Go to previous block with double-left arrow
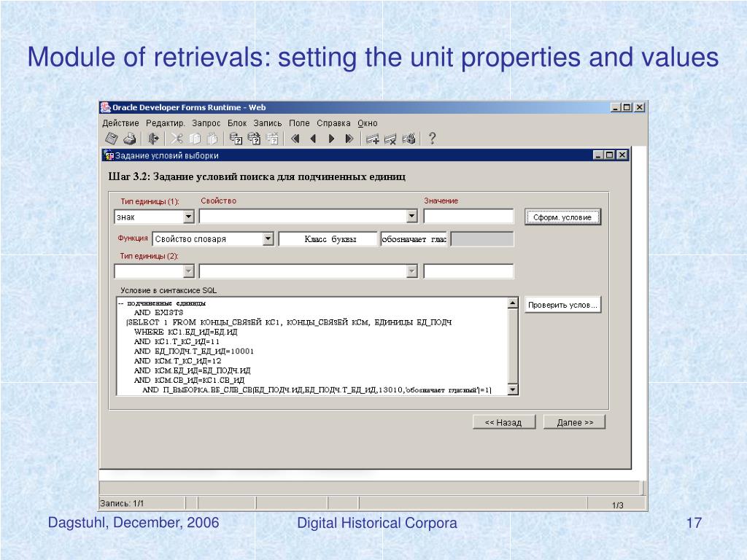The image size is (747, 560). pos(295,139)
